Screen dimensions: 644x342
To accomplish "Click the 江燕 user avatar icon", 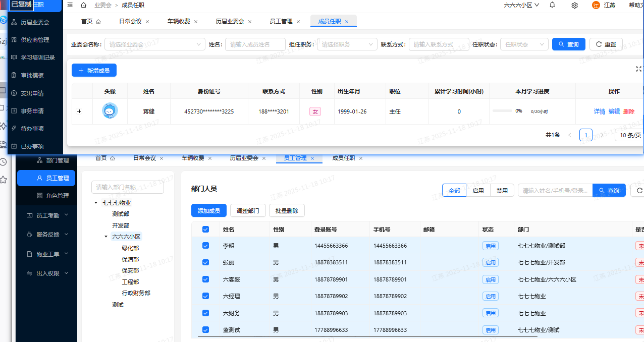I will (x=596, y=5).
